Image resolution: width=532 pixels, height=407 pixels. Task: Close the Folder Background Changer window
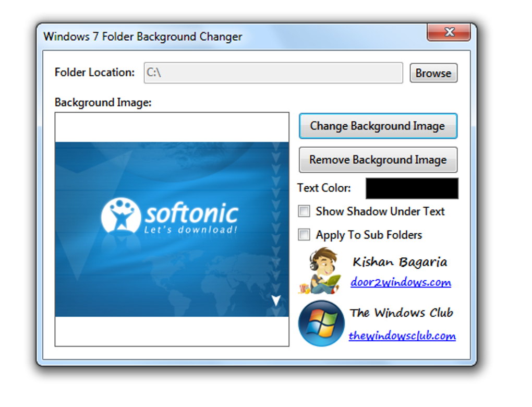[449, 32]
